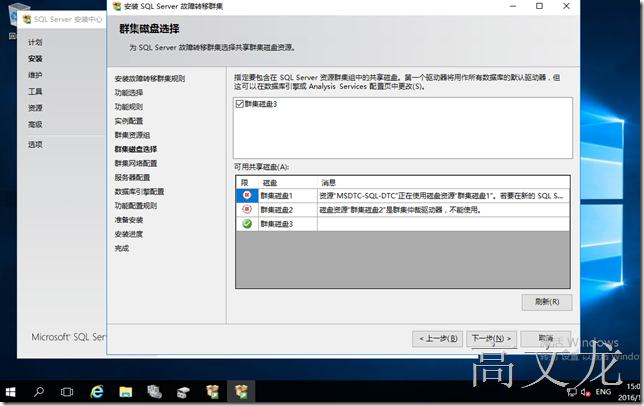Open taskbar search magnifier
644x406 pixels.
tap(39, 392)
